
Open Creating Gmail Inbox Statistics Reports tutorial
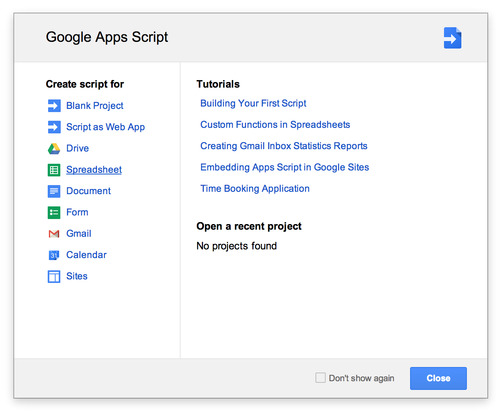coord(284,146)
